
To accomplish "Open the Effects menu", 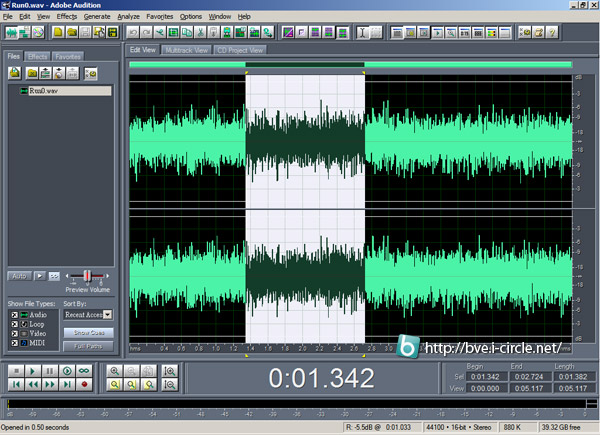I will [67, 17].
